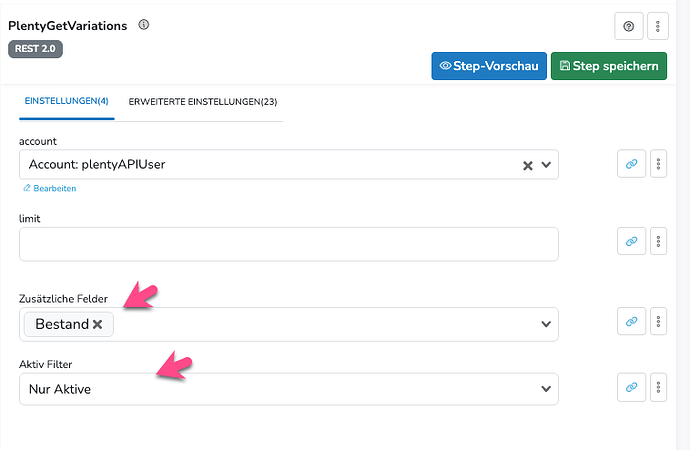Click the link icon for account field

click(631, 164)
